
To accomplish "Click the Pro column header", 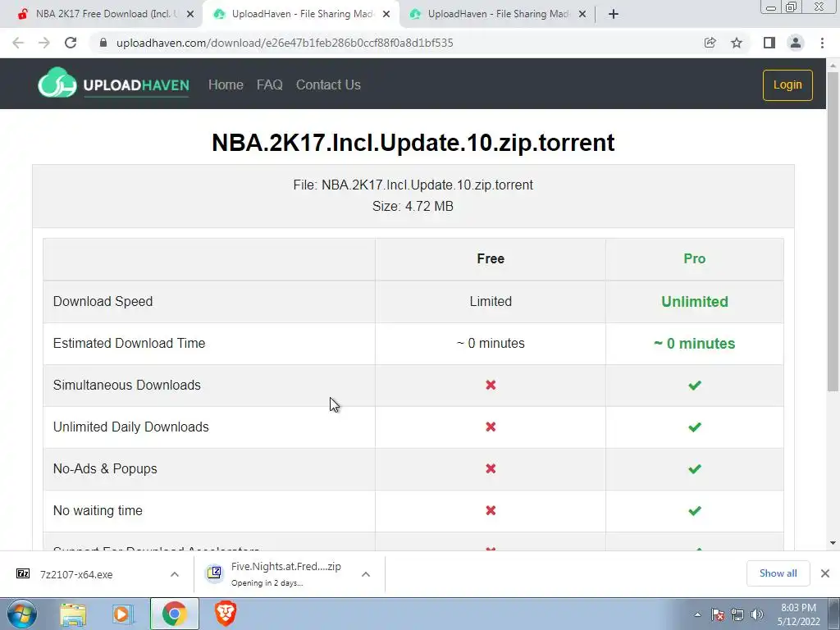I will (x=694, y=258).
